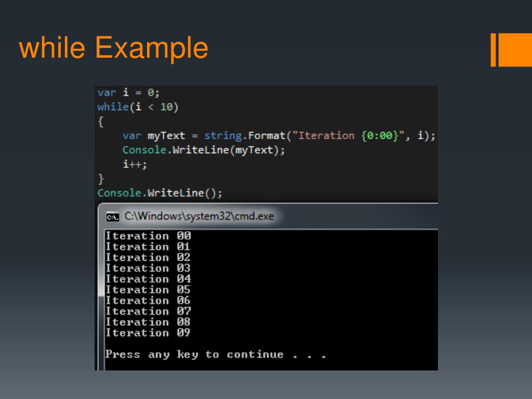Click the C:\Windows\system32\cmd.exe title text
The width and height of the screenshot is (532, 399).
pos(199,216)
